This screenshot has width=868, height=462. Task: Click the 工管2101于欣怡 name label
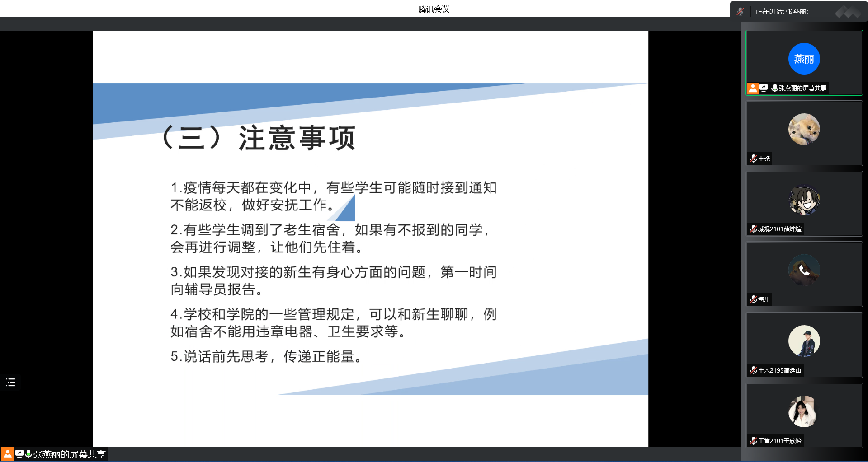[779, 441]
